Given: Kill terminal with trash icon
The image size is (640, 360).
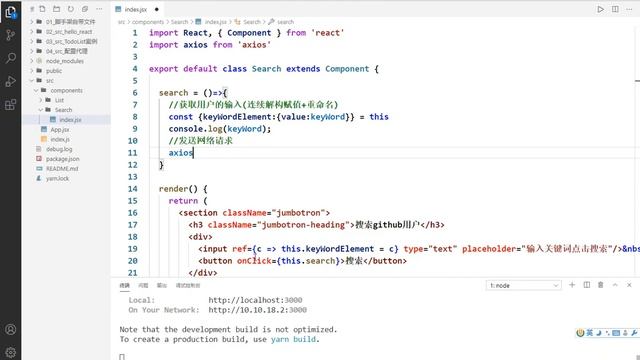Looking at the screenshot, I should (x=600, y=285).
